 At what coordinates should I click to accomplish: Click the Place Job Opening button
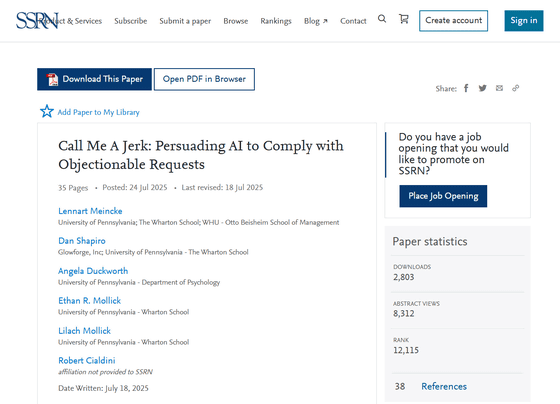443,196
